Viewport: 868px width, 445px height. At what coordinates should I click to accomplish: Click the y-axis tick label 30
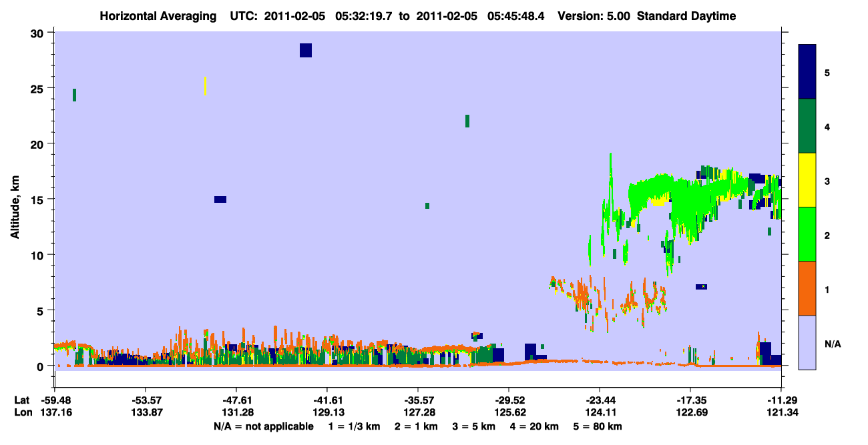click(x=39, y=33)
